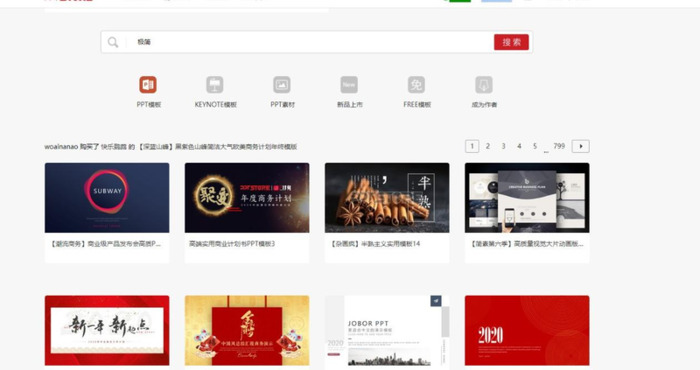Open the FREE模板 category icon
Image resolution: width=700 pixels, height=370 pixels.
click(x=416, y=84)
